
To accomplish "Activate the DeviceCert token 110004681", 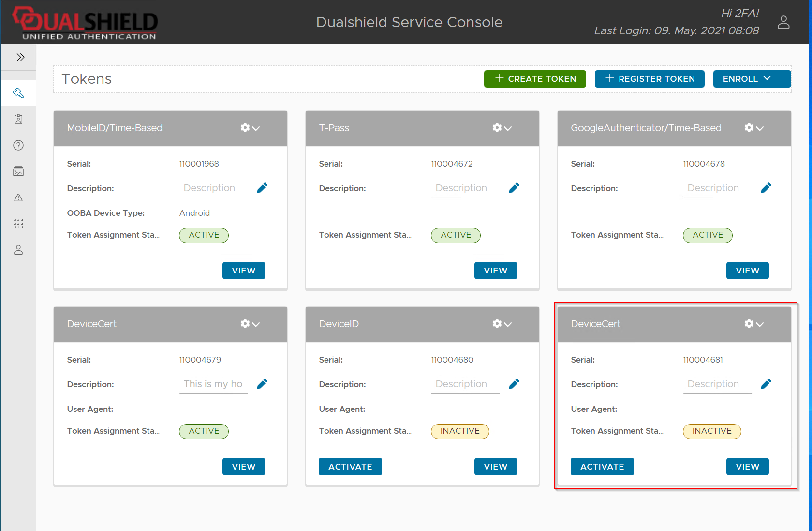I will [602, 467].
